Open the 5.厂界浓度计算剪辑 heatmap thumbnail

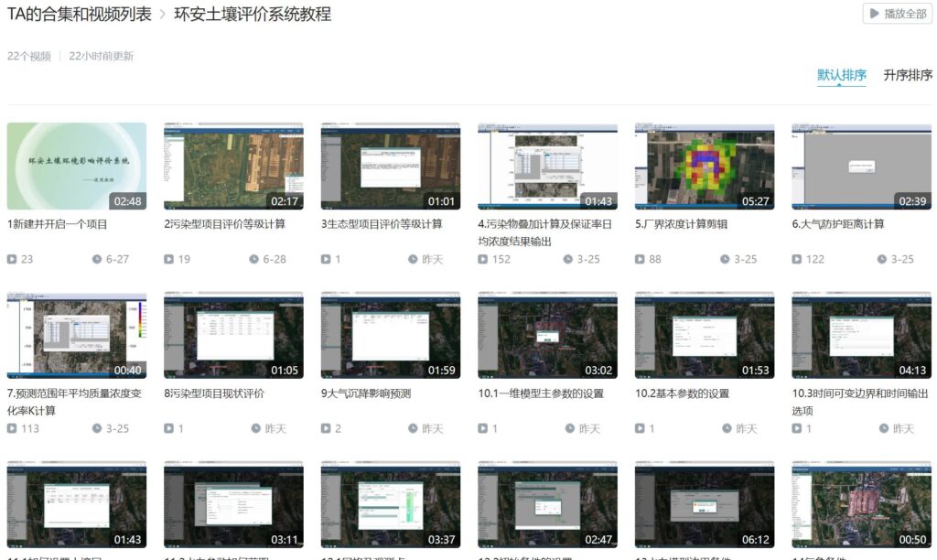point(705,167)
